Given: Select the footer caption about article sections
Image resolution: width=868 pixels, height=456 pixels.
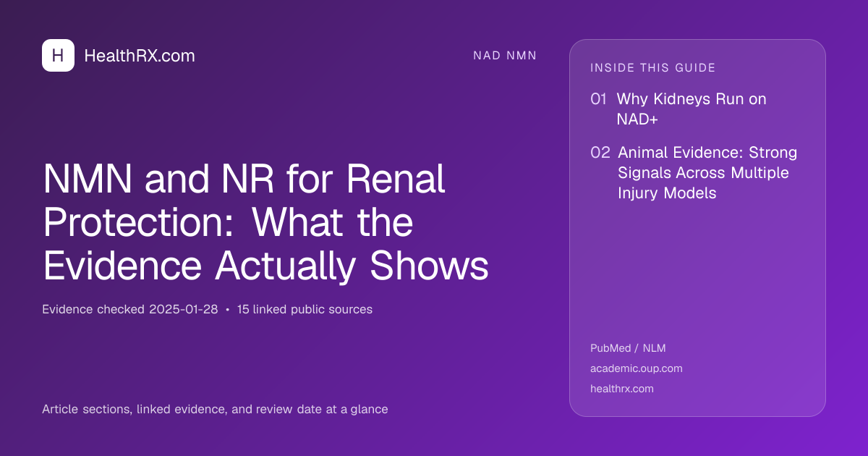Looking at the screenshot, I should tap(215, 409).
